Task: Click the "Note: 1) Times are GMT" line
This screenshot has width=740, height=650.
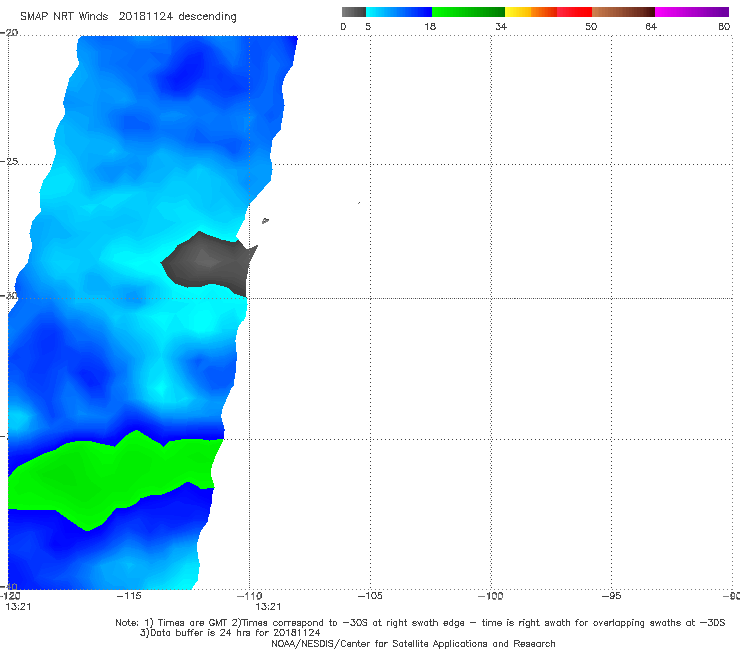Action: [420, 623]
